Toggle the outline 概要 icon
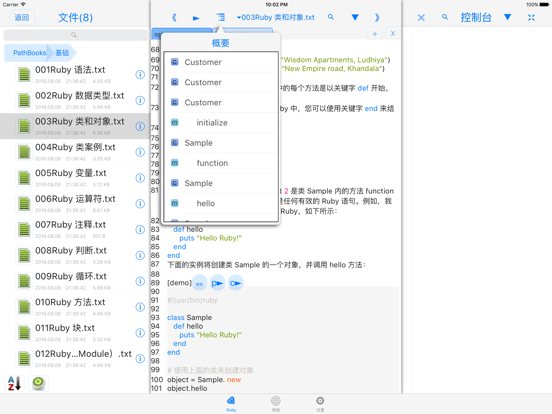This screenshot has width=552, height=414. tap(221, 17)
